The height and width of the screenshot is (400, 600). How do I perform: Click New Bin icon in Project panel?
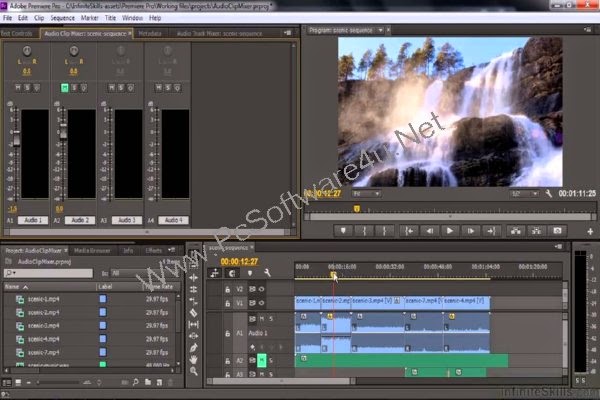(x=148, y=382)
